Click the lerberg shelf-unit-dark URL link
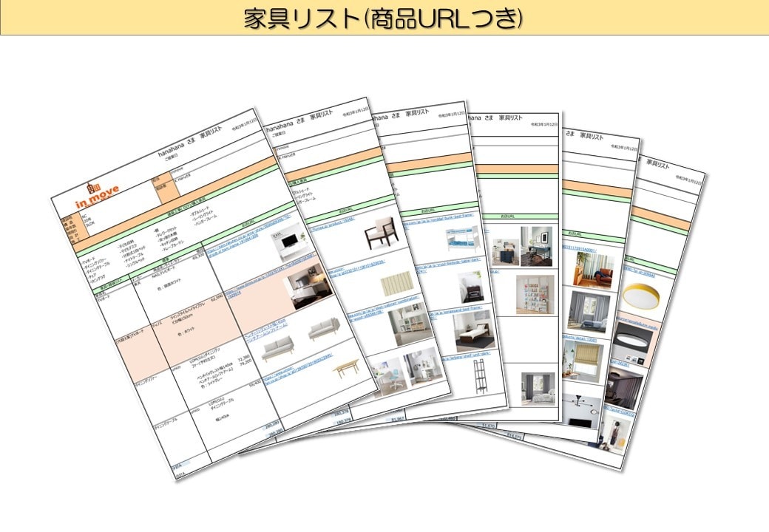769x532 pixels. click(x=466, y=356)
